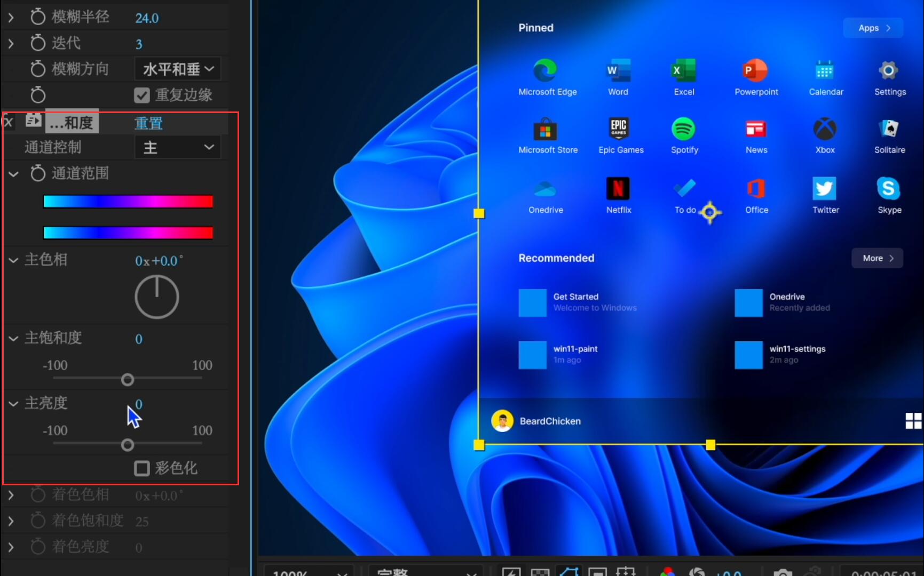Click the Twitter icon in preview
The width and height of the screenshot is (924, 576).
(825, 188)
